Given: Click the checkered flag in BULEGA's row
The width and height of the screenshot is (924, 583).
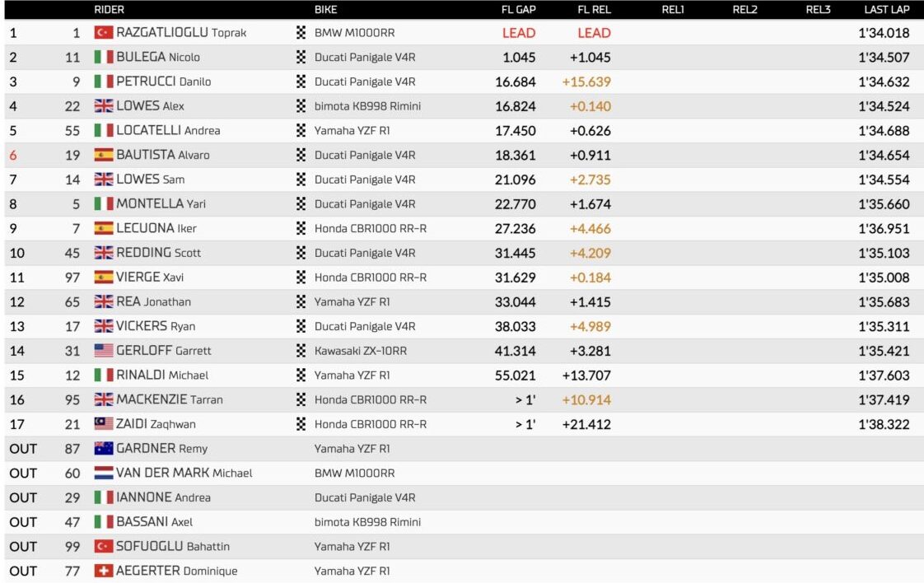Looking at the screenshot, I should pos(301,58).
